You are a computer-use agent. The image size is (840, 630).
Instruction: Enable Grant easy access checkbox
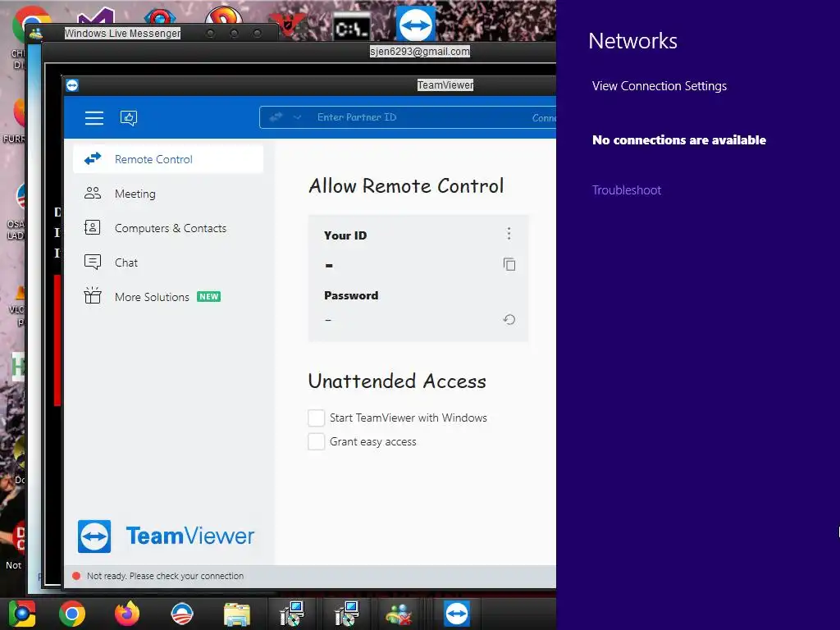[x=316, y=442]
